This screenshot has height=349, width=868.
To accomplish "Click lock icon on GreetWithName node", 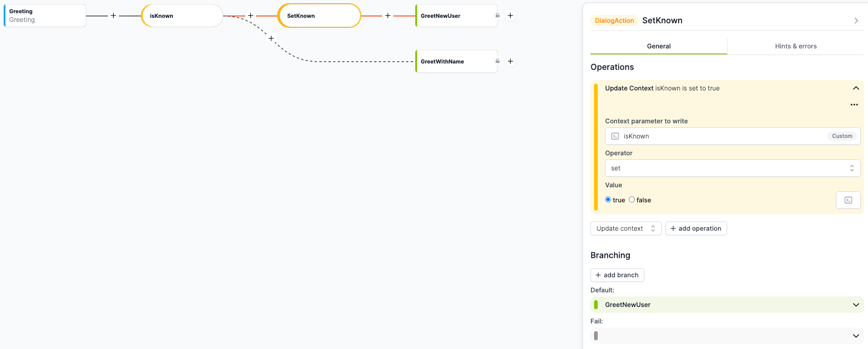I will [498, 61].
